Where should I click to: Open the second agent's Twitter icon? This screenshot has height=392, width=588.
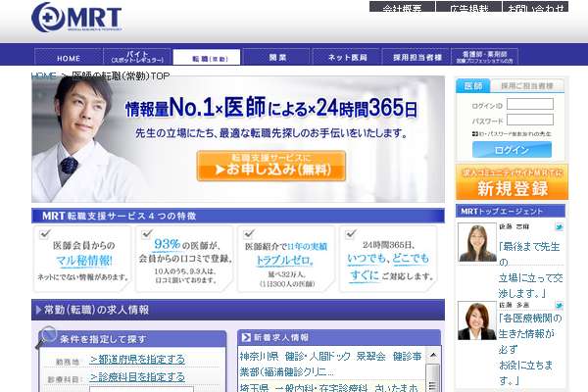click(557, 306)
